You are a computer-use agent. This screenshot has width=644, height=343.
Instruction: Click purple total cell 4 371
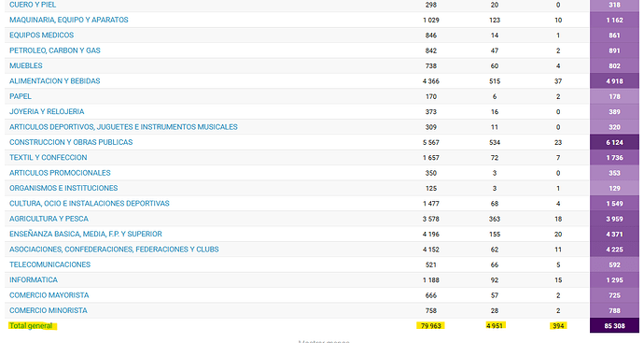[x=614, y=234]
